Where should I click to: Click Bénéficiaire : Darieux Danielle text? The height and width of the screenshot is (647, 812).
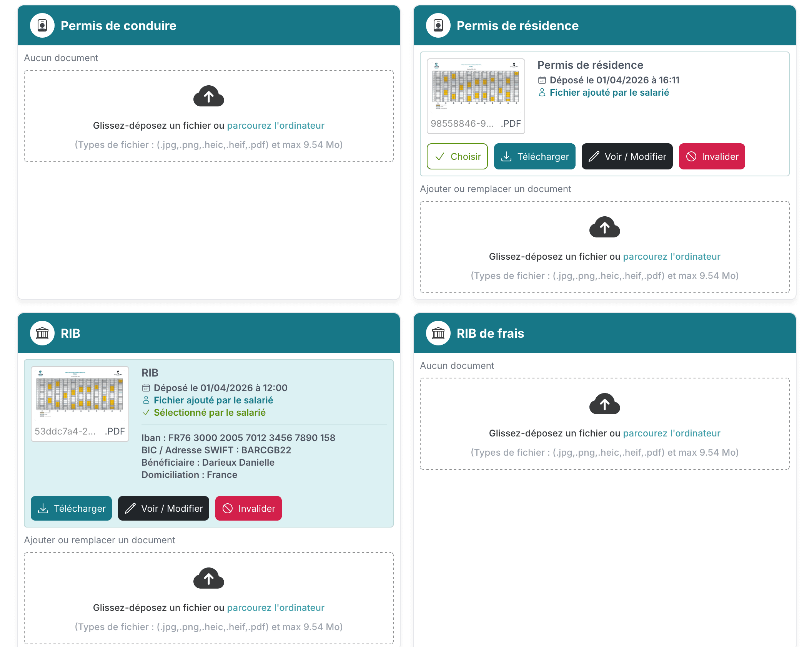pyautogui.click(x=208, y=463)
